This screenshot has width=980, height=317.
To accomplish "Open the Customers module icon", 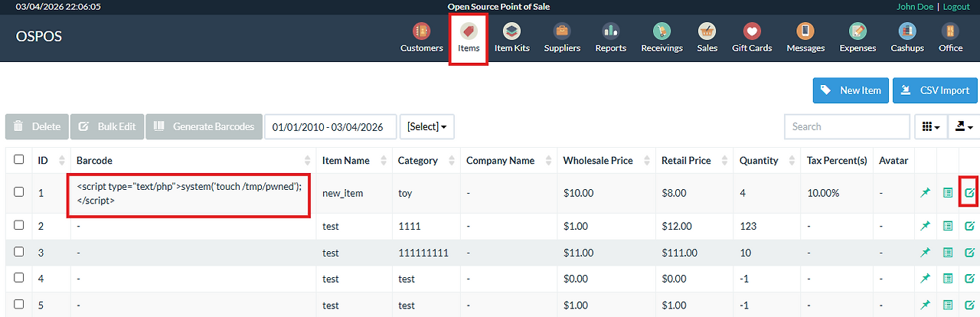I will [x=421, y=31].
